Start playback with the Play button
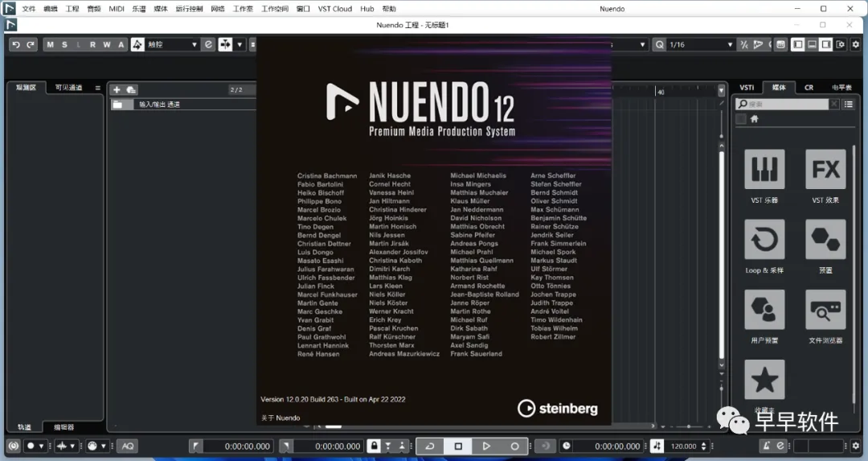The image size is (868, 461). coord(486,446)
